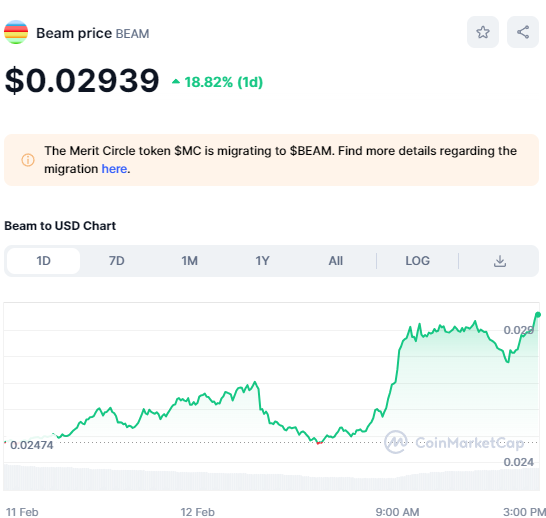The image size is (546, 518).
Task: Click the red low point on price line
Action: [x=318, y=443]
